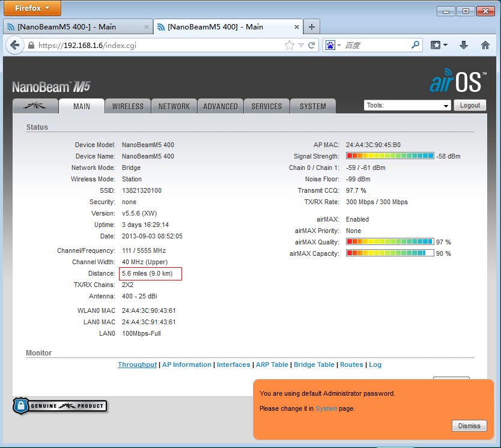Click the Noise Floor -99 dBm value
Screen dimensions: 501x448
[358, 179]
